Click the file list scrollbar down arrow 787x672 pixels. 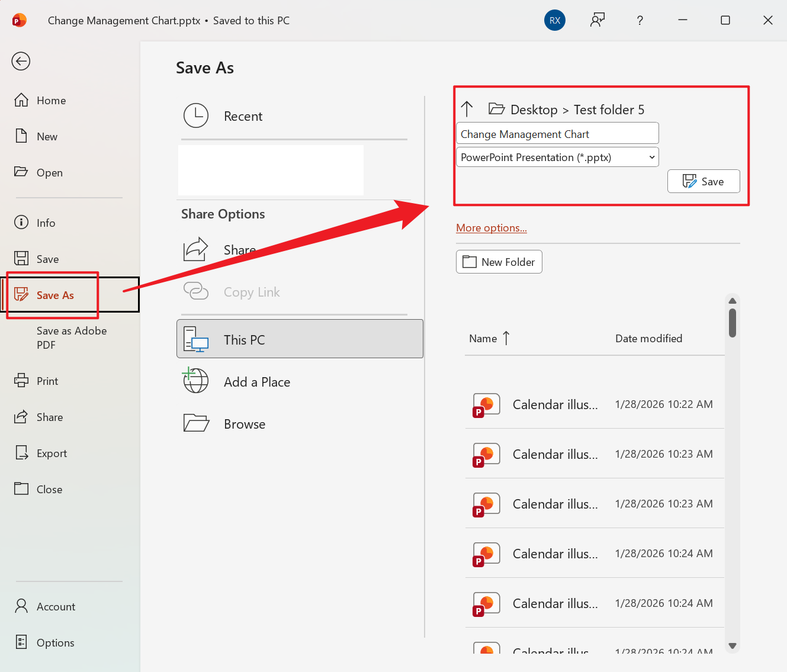point(732,646)
